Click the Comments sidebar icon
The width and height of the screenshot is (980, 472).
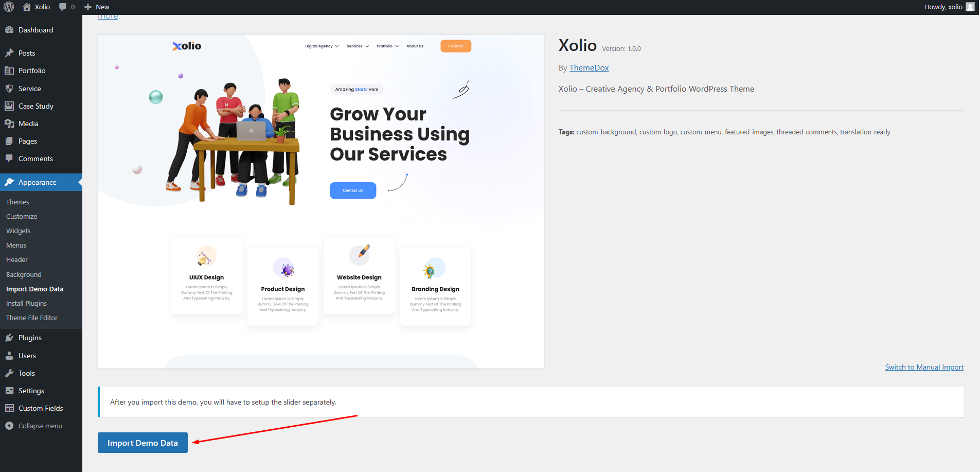tap(9, 159)
